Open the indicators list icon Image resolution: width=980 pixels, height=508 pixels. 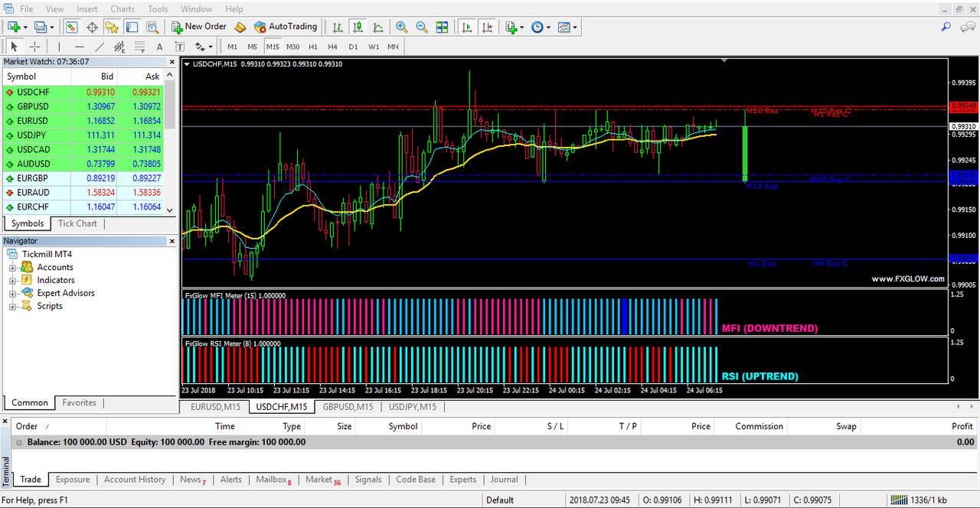(x=511, y=27)
